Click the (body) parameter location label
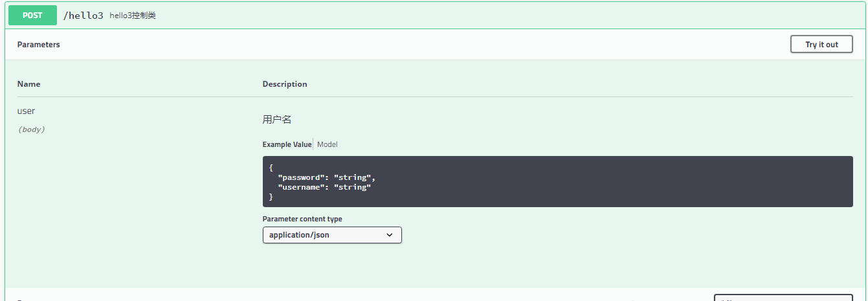 coord(31,129)
